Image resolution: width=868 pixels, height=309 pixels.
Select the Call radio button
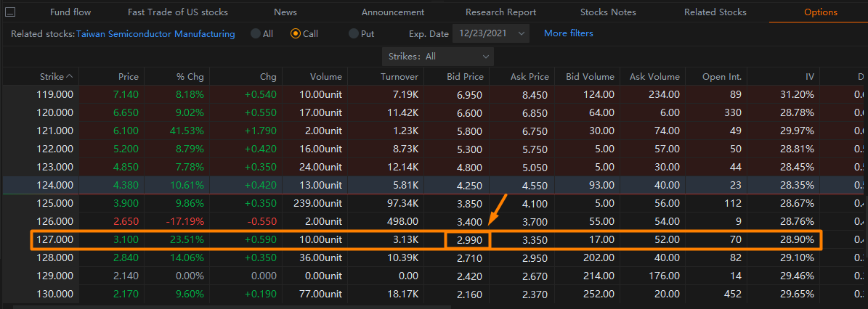tap(296, 33)
